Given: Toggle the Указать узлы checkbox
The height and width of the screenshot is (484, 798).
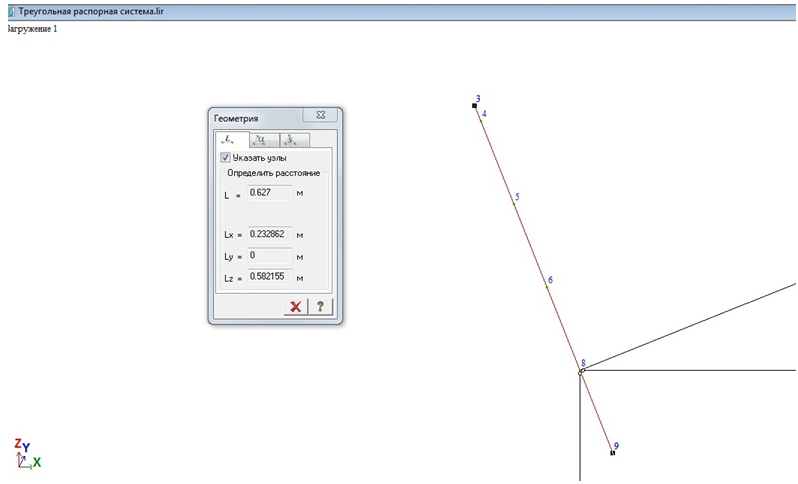Looking at the screenshot, I should tap(225, 157).
